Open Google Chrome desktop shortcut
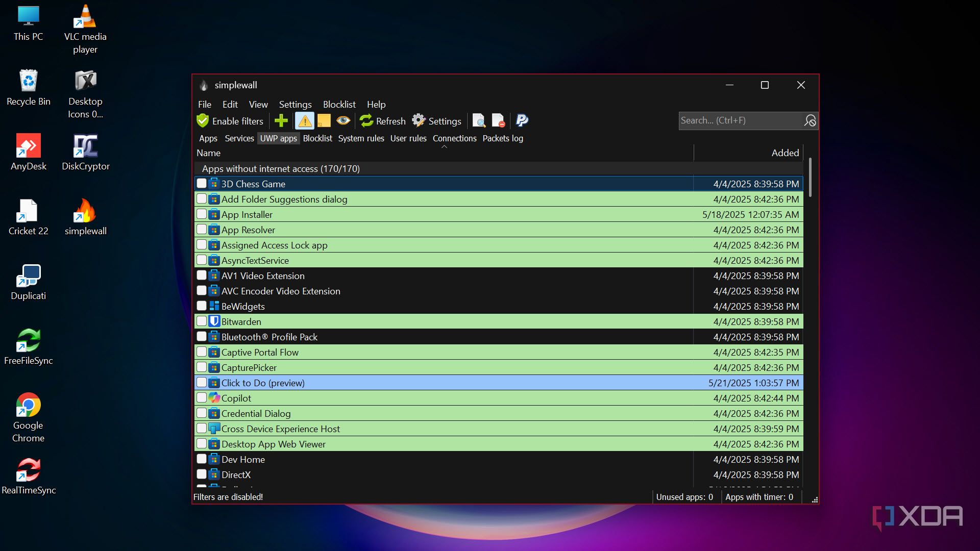Viewport: 980px width, 551px height. 29,418
